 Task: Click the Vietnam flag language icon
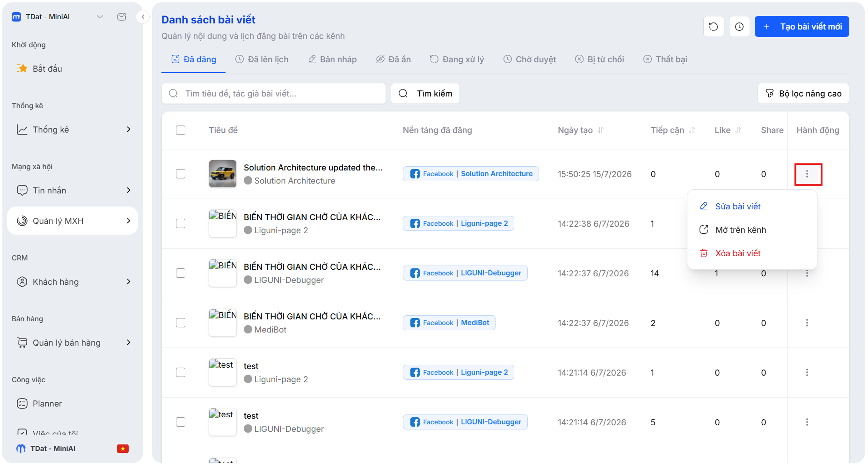[x=123, y=449]
